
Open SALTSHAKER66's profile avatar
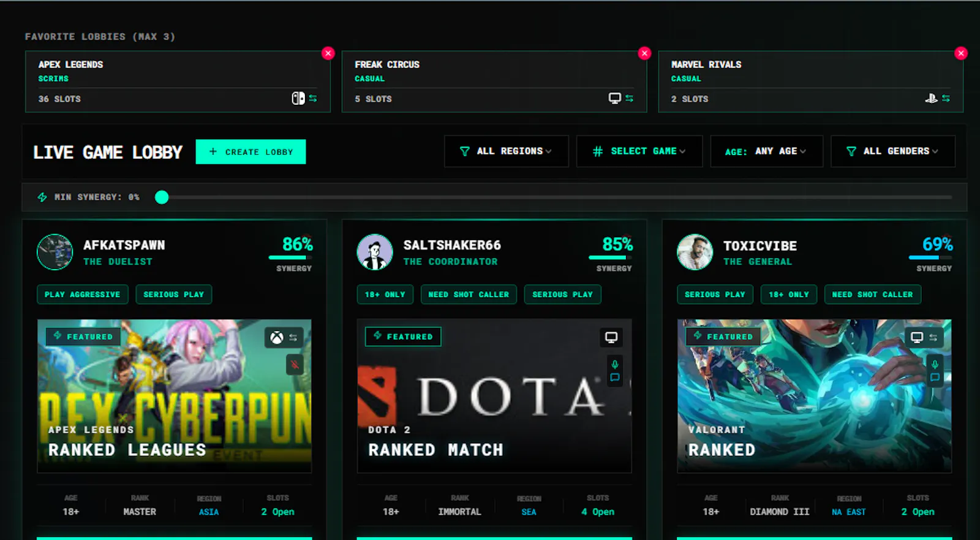375,252
